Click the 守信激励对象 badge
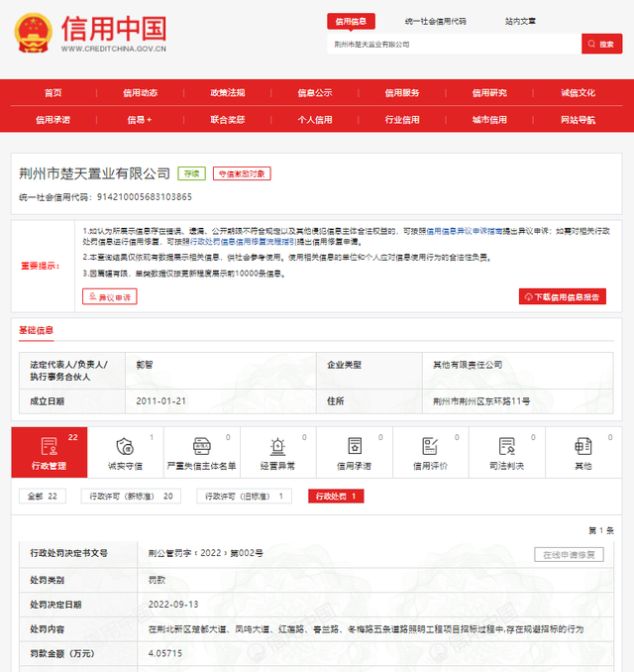 coord(242,173)
